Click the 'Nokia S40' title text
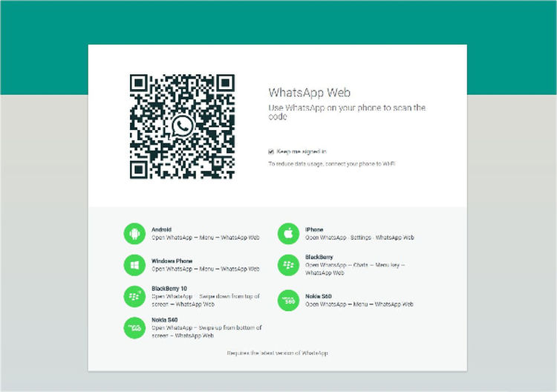This screenshot has height=392, width=557. [x=165, y=319]
